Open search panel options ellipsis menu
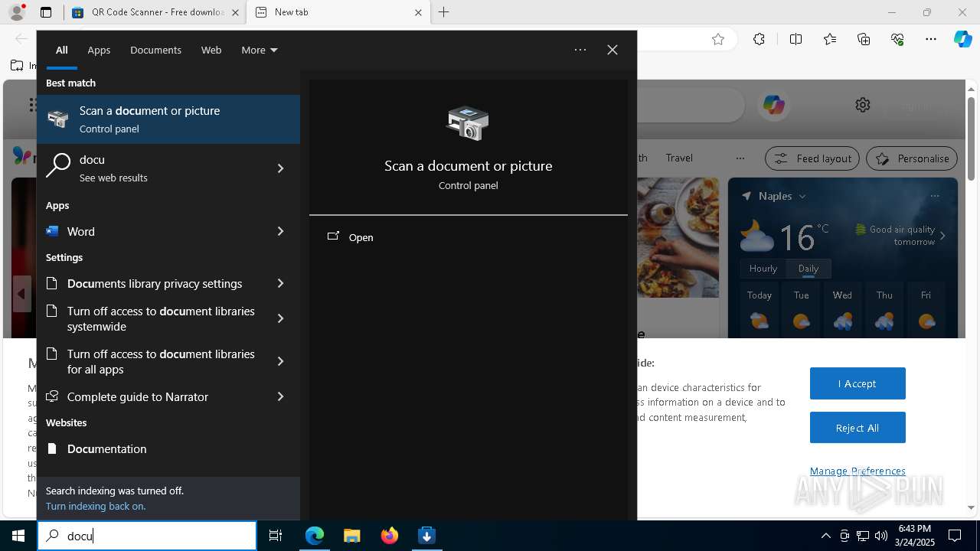 [580, 50]
